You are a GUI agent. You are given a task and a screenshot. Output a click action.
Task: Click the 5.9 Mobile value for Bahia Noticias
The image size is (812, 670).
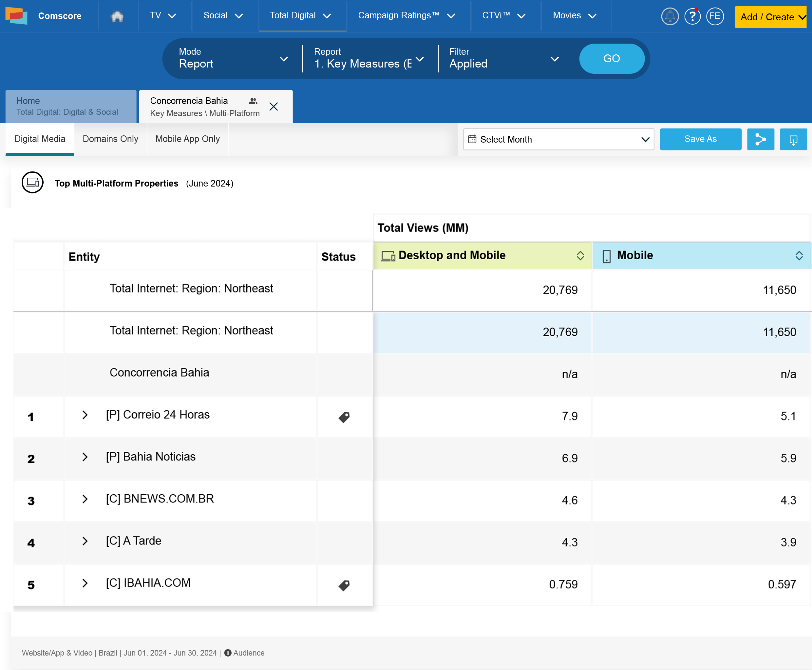pyautogui.click(x=788, y=459)
